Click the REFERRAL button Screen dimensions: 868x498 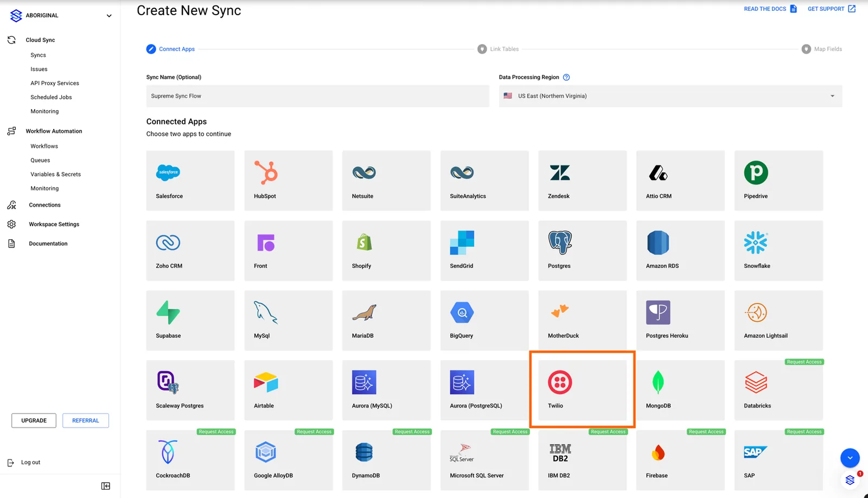[86, 420]
